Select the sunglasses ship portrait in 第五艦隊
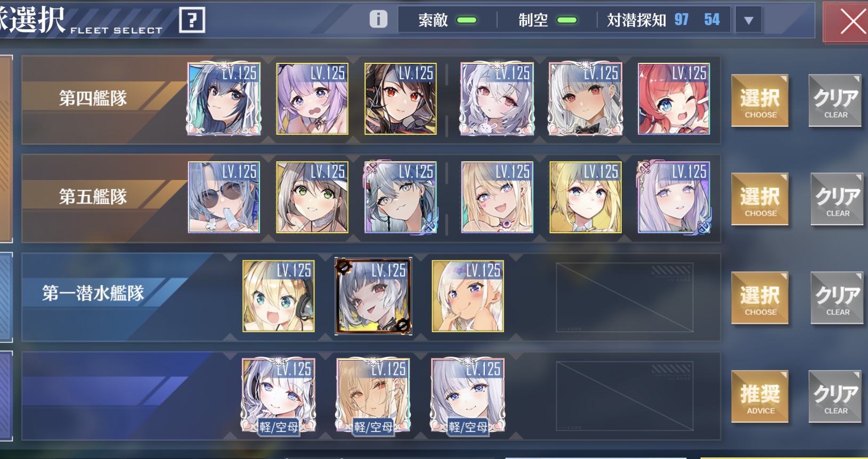The height and width of the screenshot is (459, 868). [224, 197]
